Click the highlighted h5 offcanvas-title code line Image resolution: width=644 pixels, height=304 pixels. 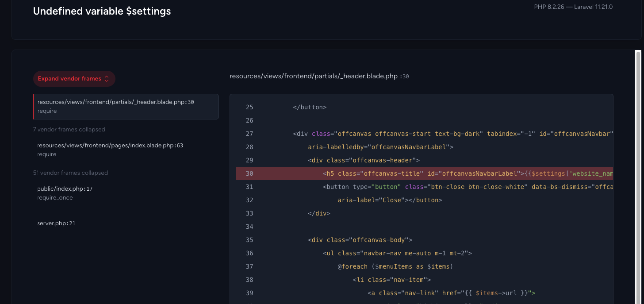point(425,173)
